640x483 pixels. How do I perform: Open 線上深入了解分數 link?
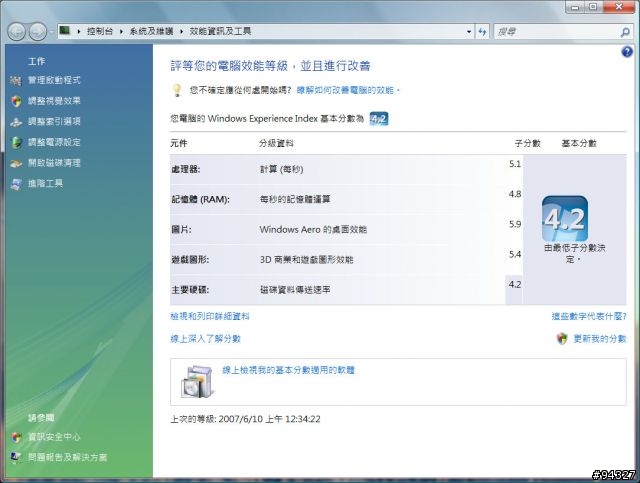[205, 338]
